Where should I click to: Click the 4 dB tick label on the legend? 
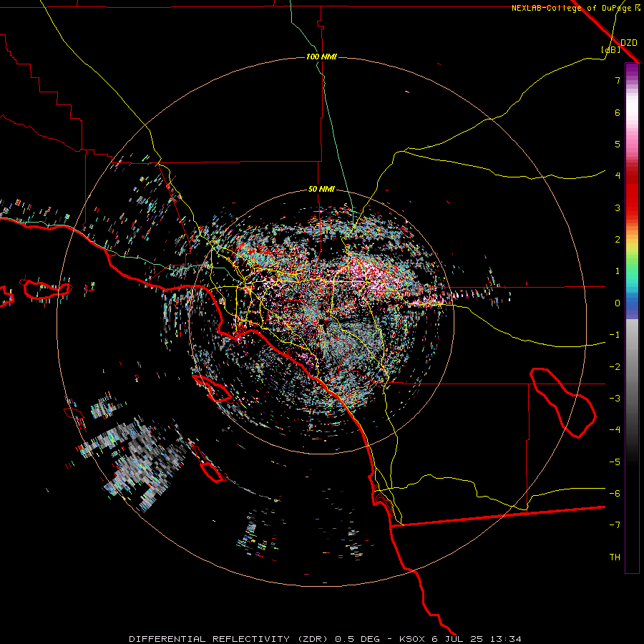618,176
